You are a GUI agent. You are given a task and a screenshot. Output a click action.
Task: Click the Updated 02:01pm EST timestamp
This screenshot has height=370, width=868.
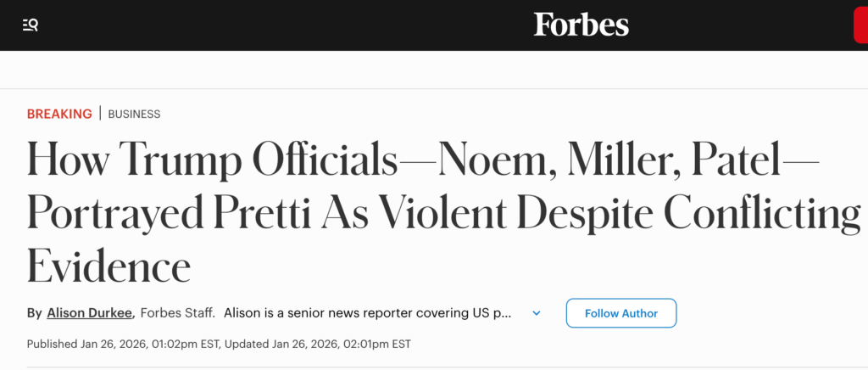point(319,344)
